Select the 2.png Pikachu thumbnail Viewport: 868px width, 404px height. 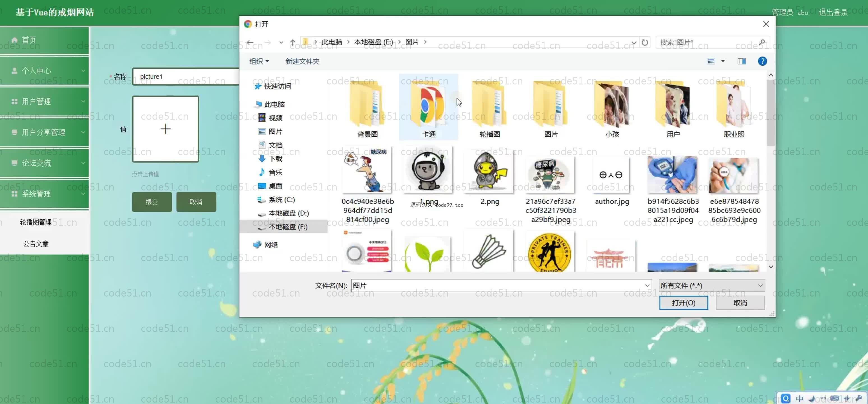[x=490, y=172]
